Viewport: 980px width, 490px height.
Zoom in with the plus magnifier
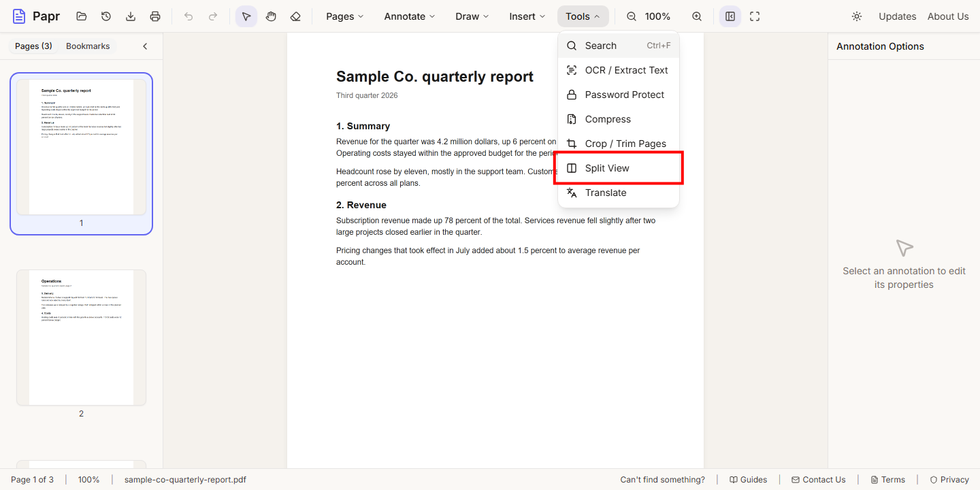[697, 16]
